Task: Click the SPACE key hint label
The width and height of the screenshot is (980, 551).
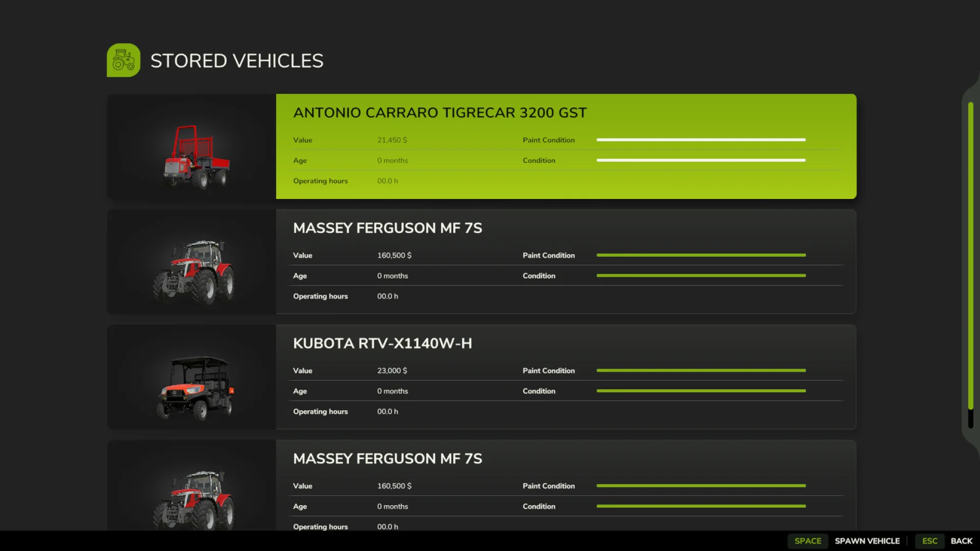Action: pyautogui.click(x=807, y=541)
